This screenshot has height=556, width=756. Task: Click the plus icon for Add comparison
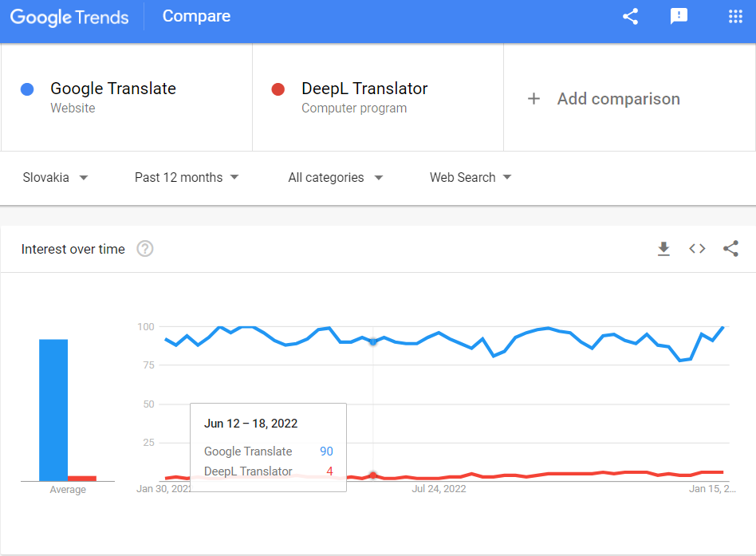click(x=534, y=99)
